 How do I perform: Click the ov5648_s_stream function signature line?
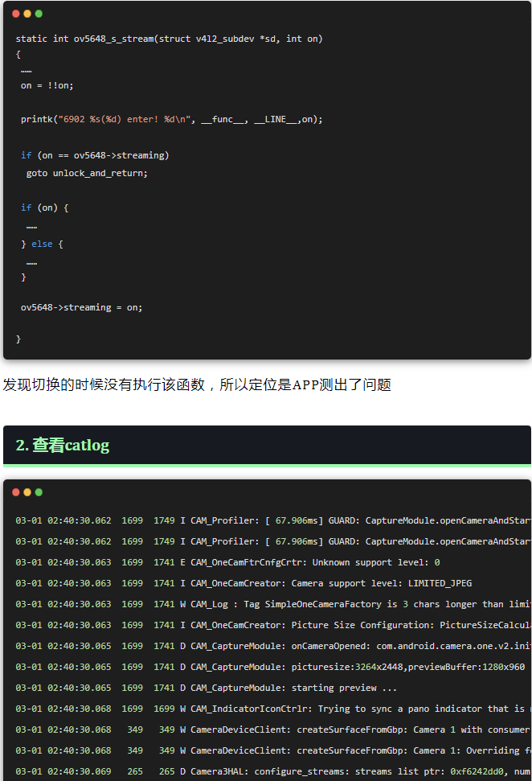pyautogui.click(x=169, y=39)
